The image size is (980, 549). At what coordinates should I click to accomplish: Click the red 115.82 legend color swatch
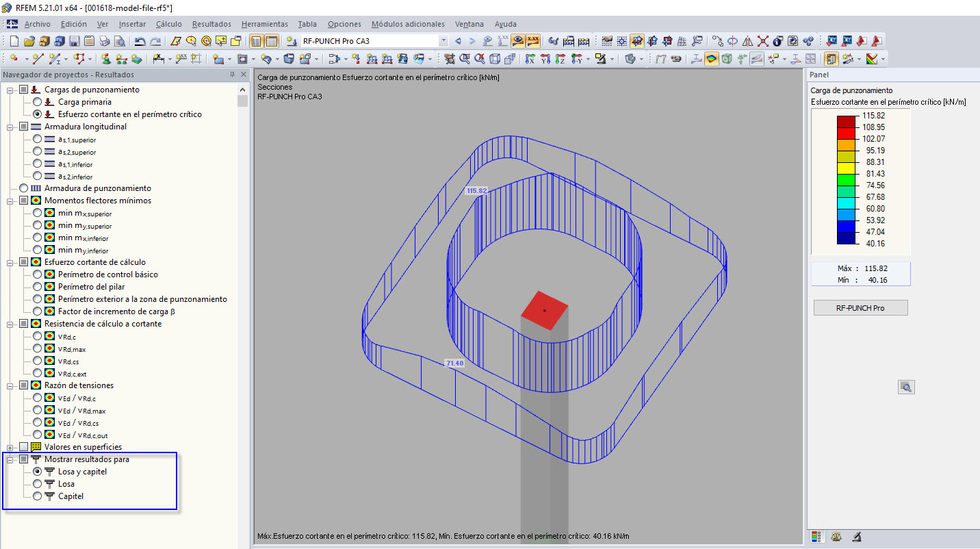846,121
